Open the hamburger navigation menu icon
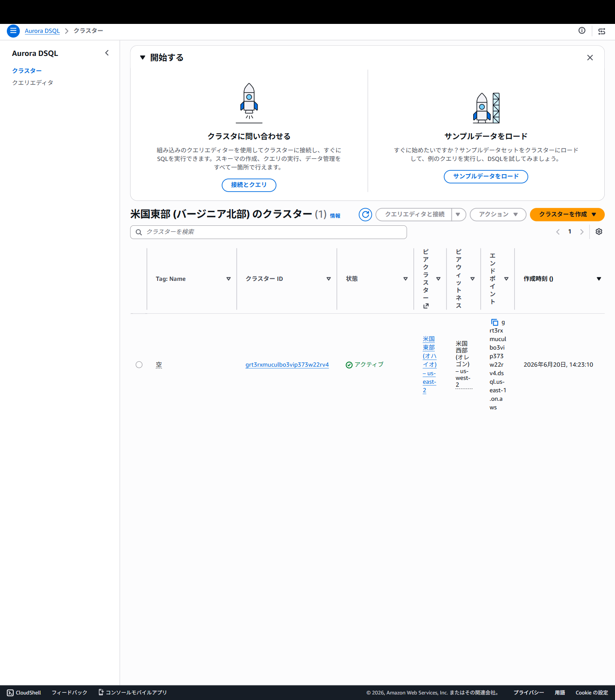 point(13,31)
